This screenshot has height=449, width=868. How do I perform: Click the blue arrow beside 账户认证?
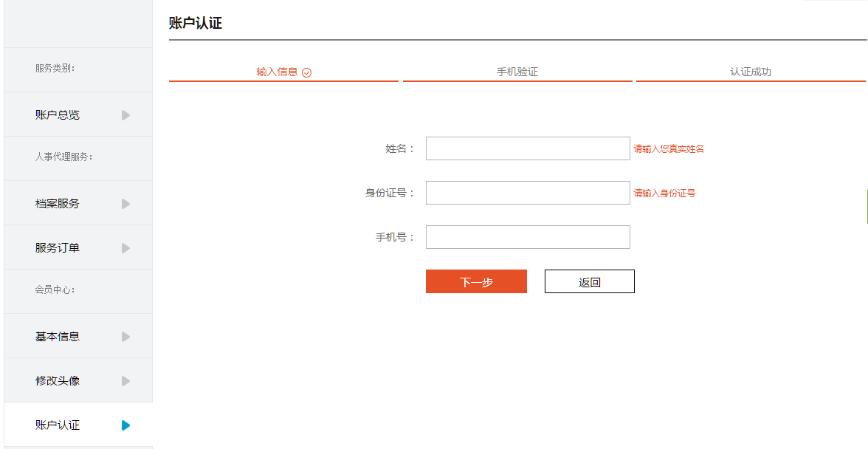pos(125,425)
